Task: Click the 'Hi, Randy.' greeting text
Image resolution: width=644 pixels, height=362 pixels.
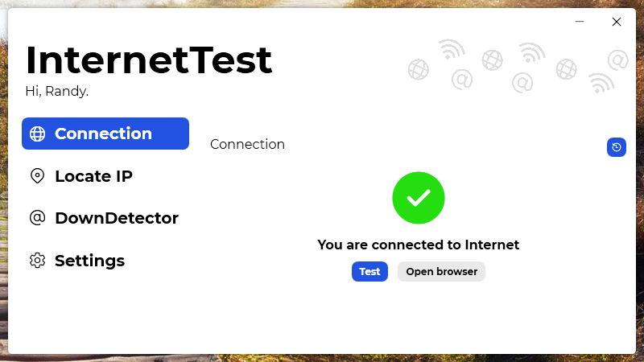Action: (56, 91)
